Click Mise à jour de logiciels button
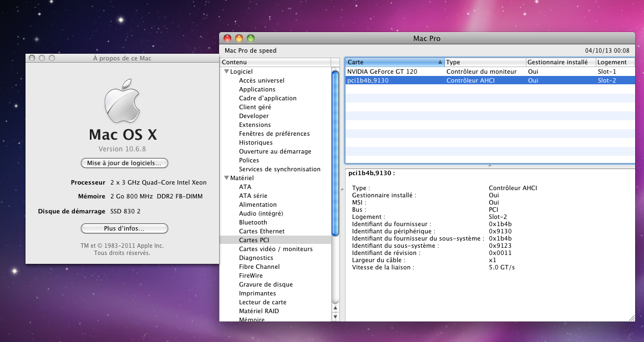 click(x=124, y=163)
